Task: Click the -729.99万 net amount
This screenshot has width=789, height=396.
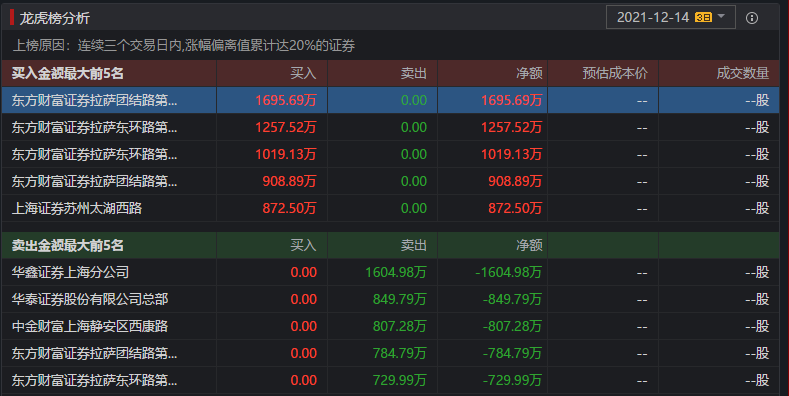Action: [512, 380]
